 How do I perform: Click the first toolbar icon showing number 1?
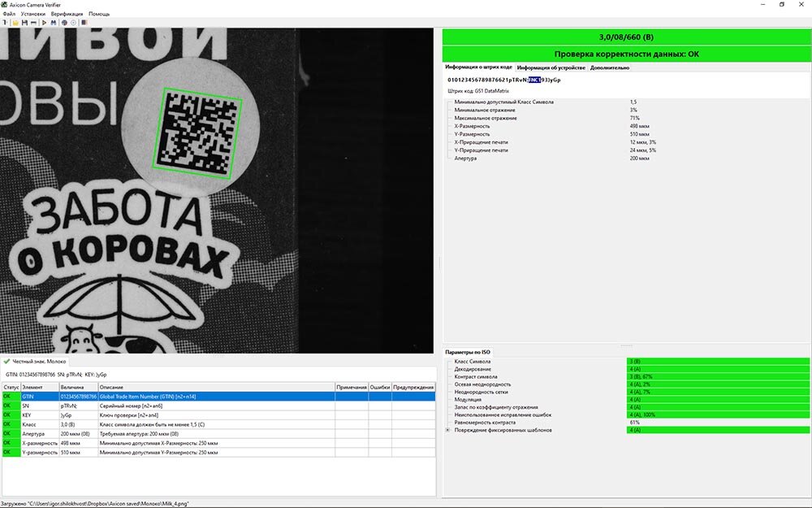click(5, 22)
